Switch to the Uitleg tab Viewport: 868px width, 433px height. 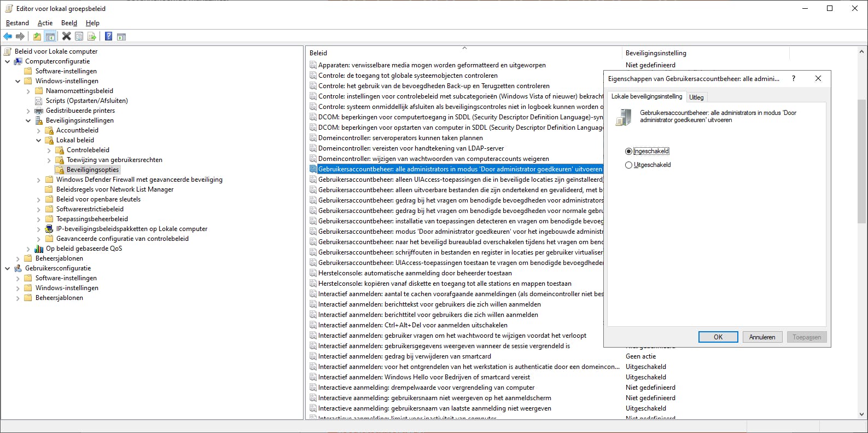click(696, 97)
